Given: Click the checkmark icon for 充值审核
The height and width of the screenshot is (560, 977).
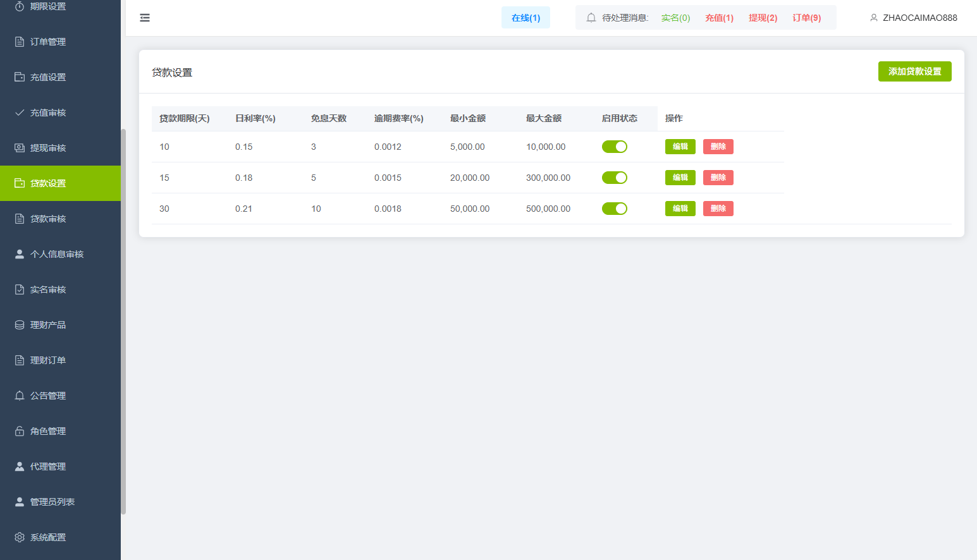Looking at the screenshot, I should [x=20, y=113].
